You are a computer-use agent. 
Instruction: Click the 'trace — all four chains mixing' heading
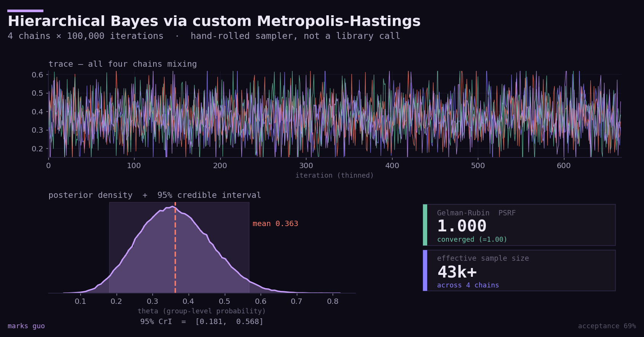click(123, 64)
